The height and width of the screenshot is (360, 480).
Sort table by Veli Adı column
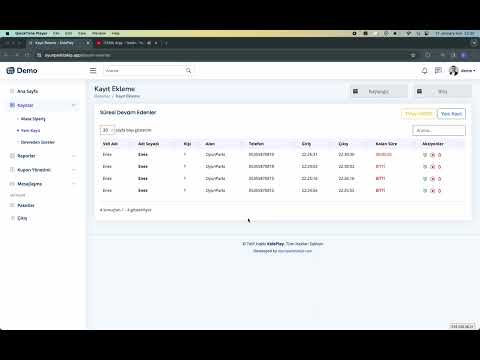(x=110, y=144)
